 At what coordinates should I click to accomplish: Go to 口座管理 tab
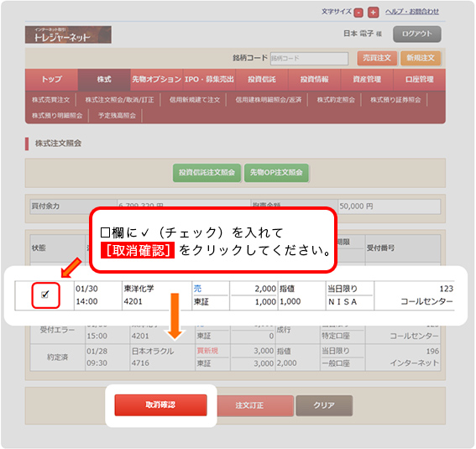point(420,80)
